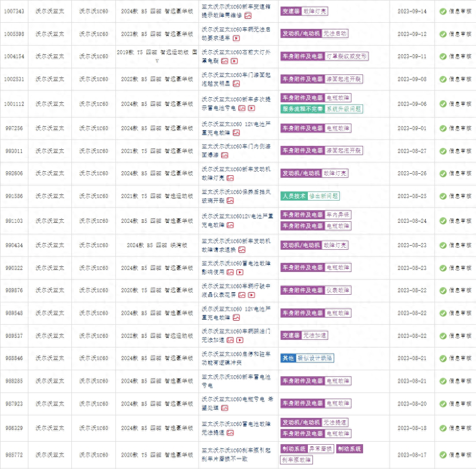Open complaint title 保养后挡风玻璃开裂
Viewport: 476px width, 469px height.
pos(236,197)
